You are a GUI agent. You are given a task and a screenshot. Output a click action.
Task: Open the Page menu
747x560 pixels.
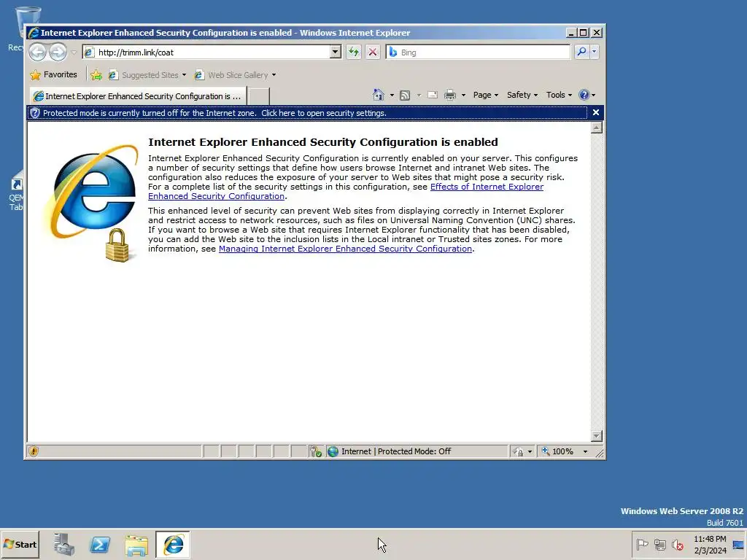pyautogui.click(x=485, y=95)
